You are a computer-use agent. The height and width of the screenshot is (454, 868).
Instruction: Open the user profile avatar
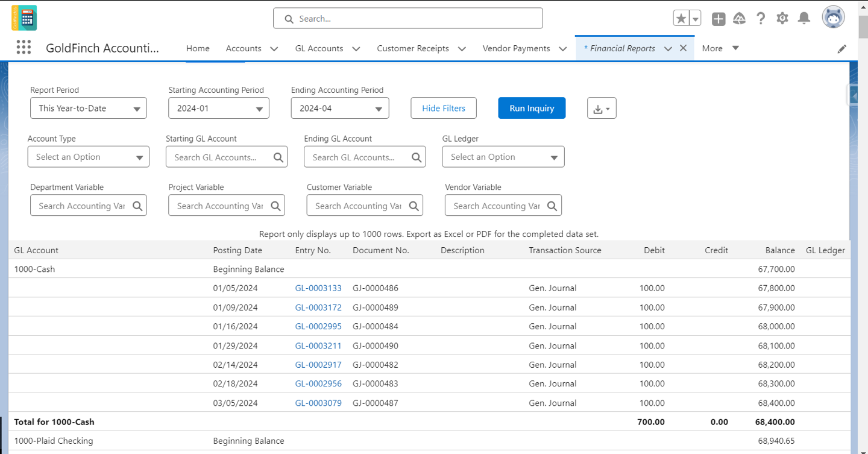tap(833, 17)
